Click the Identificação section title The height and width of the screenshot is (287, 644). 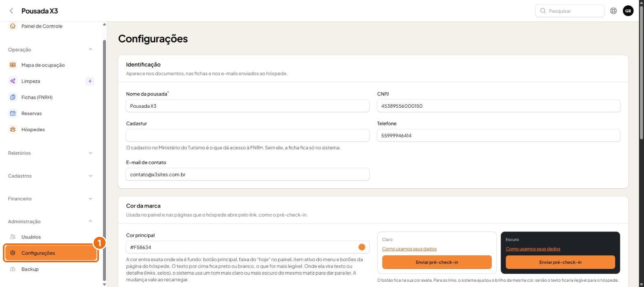143,65
